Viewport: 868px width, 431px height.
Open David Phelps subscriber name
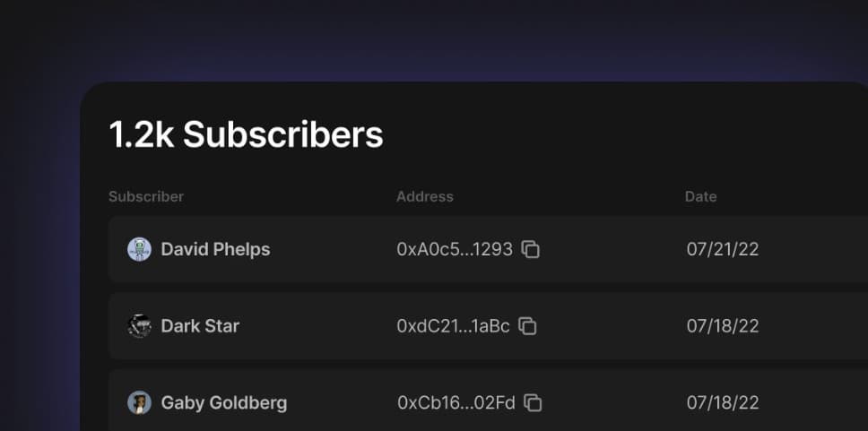215,249
